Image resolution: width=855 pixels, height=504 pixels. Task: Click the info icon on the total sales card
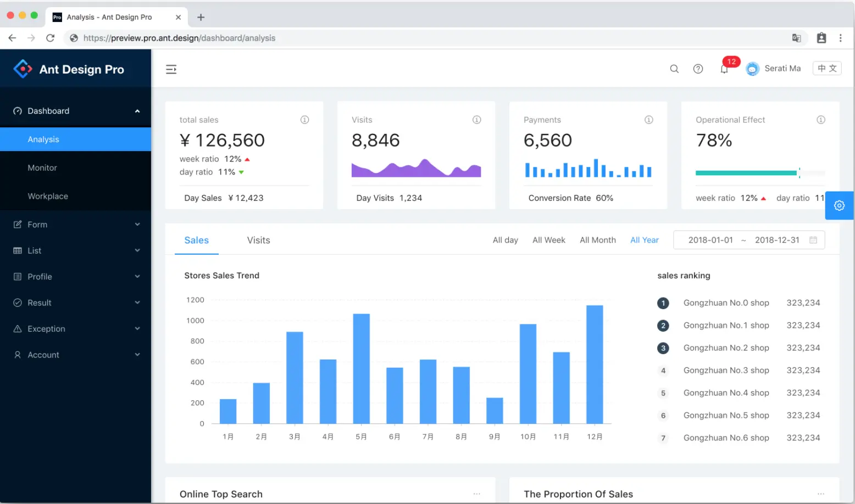[304, 120]
